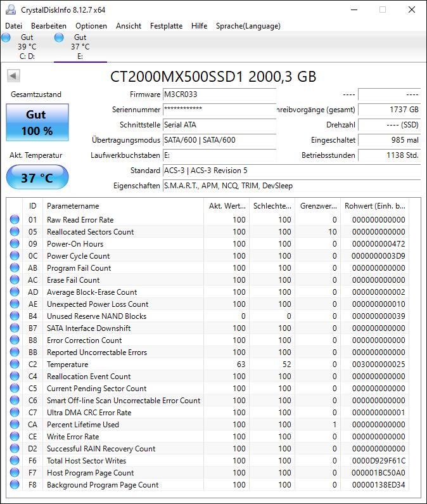Click the Firmware field M3CR033
Screen dimensions: 427x504
(219, 94)
